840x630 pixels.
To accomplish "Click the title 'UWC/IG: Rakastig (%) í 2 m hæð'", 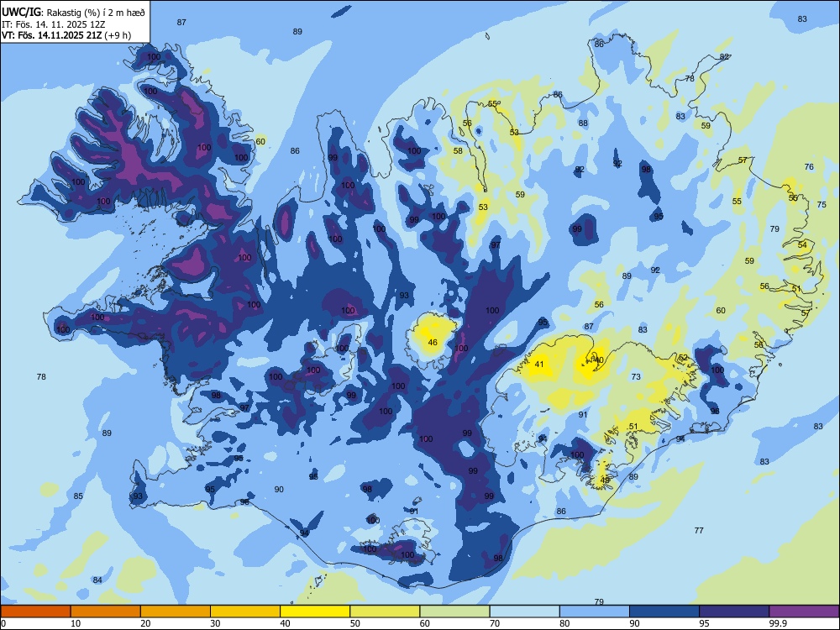I will [73, 12].
